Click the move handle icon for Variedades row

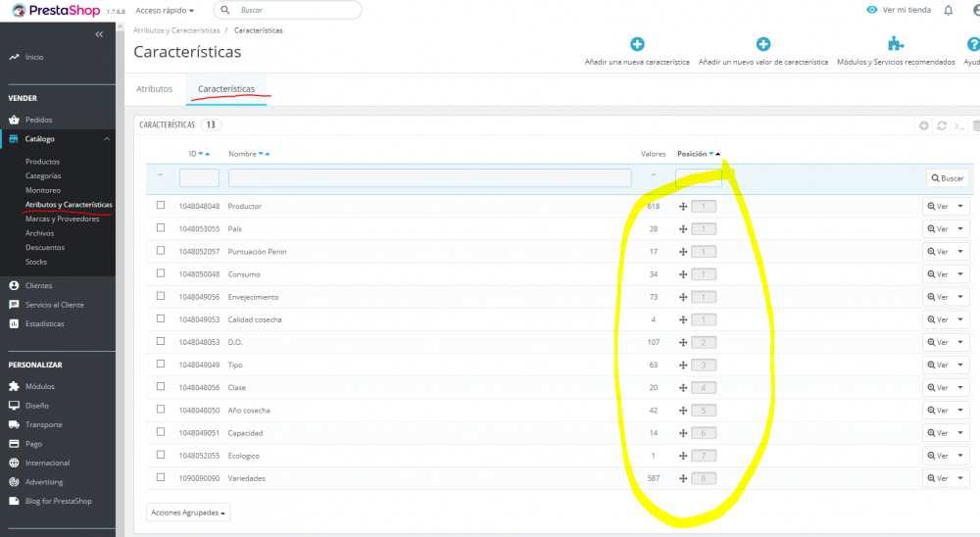(683, 478)
